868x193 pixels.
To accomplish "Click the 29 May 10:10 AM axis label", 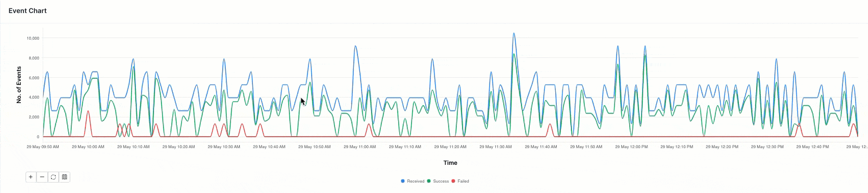I will click(133, 147).
